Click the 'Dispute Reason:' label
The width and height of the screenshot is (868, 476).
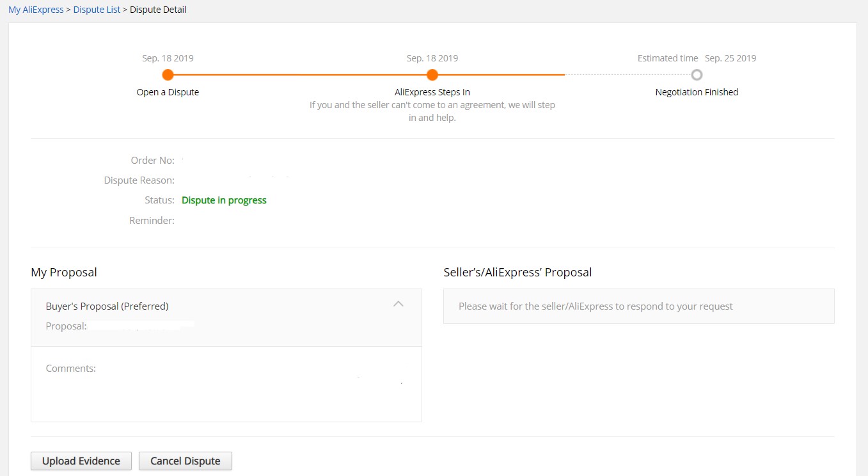[139, 180]
